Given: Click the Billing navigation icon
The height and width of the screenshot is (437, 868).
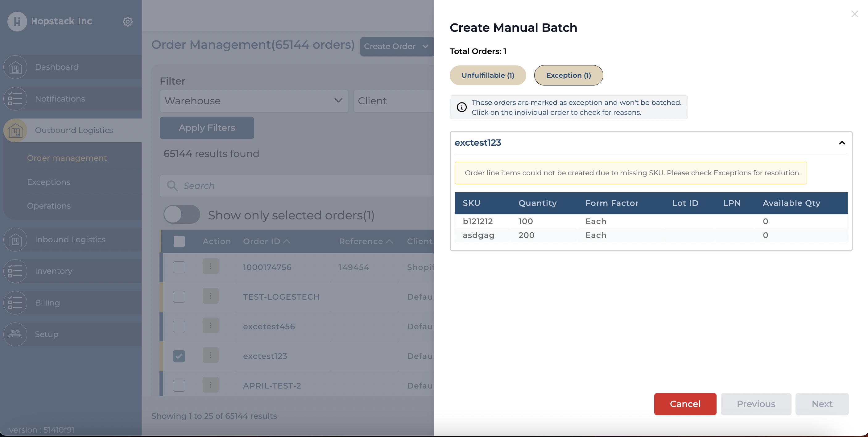Looking at the screenshot, I should click(x=15, y=303).
